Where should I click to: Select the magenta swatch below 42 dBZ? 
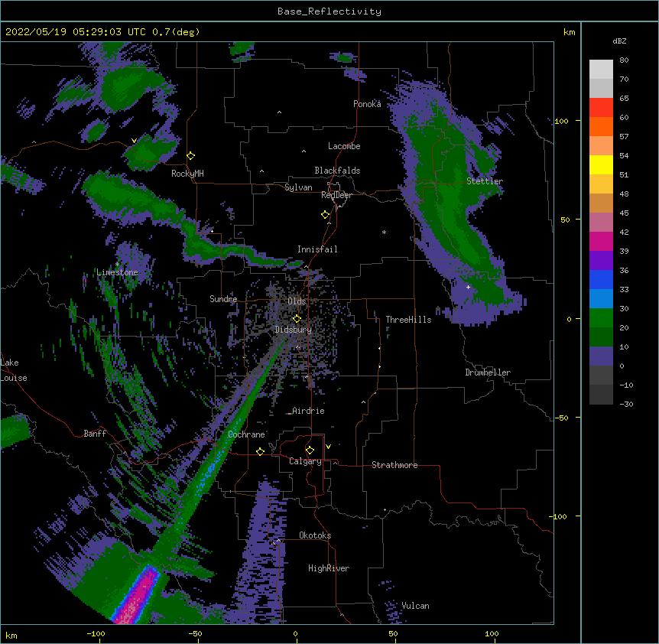pyautogui.click(x=601, y=241)
